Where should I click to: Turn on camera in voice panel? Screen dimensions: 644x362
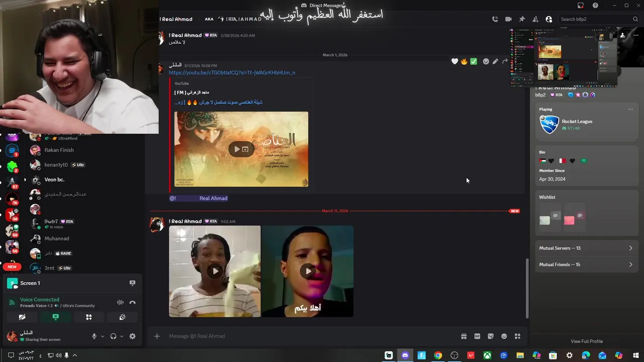pyautogui.click(x=22, y=317)
